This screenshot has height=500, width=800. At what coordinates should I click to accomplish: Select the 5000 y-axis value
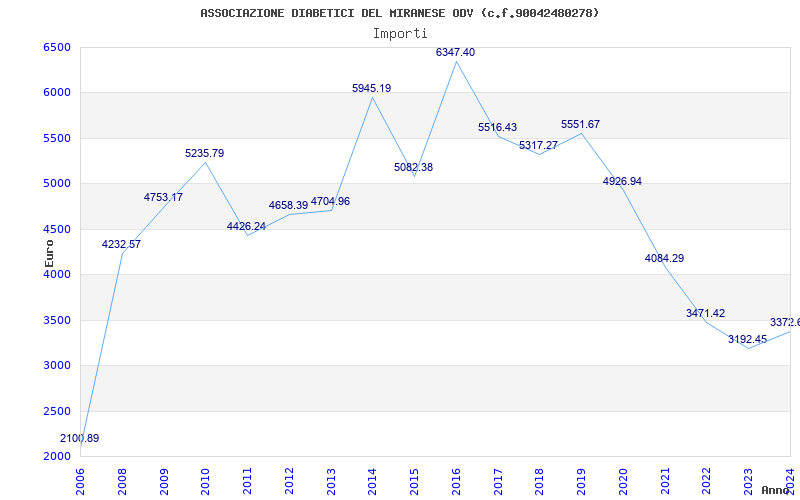point(57,184)
